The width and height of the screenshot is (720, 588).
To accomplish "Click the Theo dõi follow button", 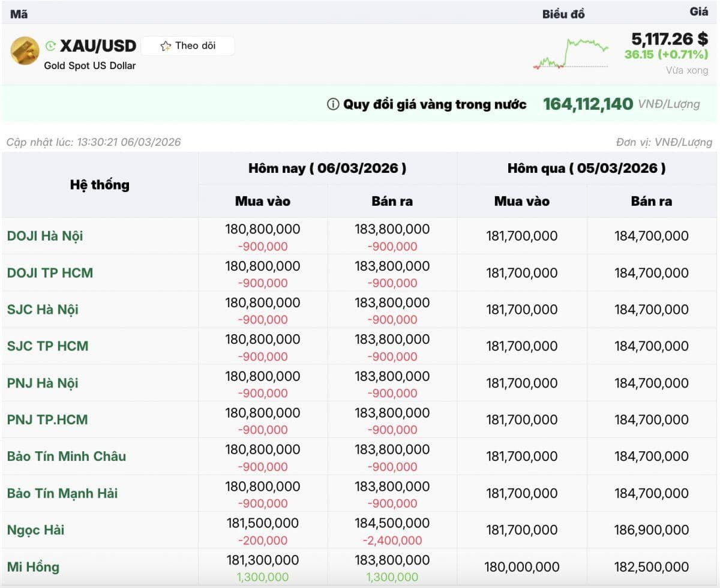I will [188, 46].
